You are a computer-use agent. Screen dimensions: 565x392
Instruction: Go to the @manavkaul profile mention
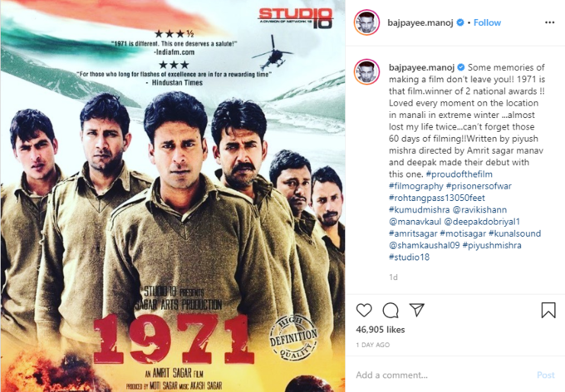pyautogui.click(x=415, y=222)
